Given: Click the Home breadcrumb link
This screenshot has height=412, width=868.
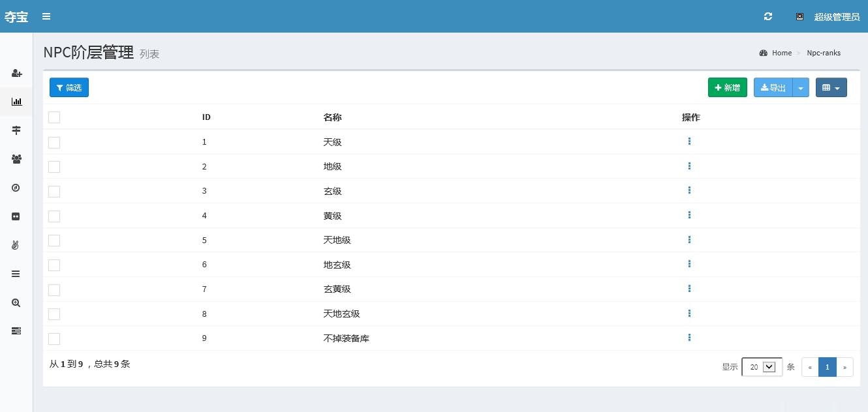Looking at the screenshot, I should point(781,53).
